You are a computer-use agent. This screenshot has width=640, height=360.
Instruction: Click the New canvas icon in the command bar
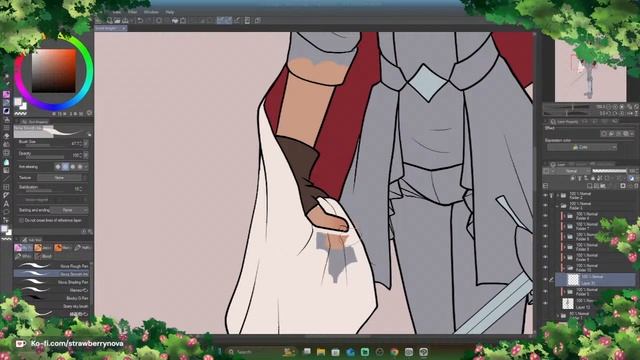point(109,20)
